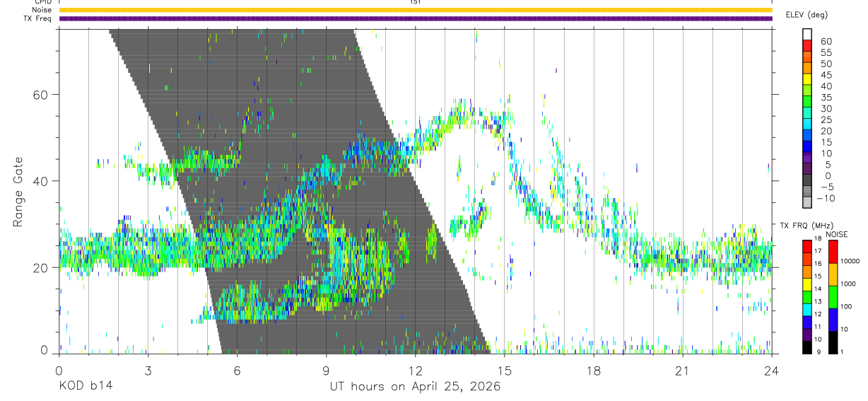Click the '21' hour tick on time axis
This screenshot has width=868, height=401.
pos(683,371)
